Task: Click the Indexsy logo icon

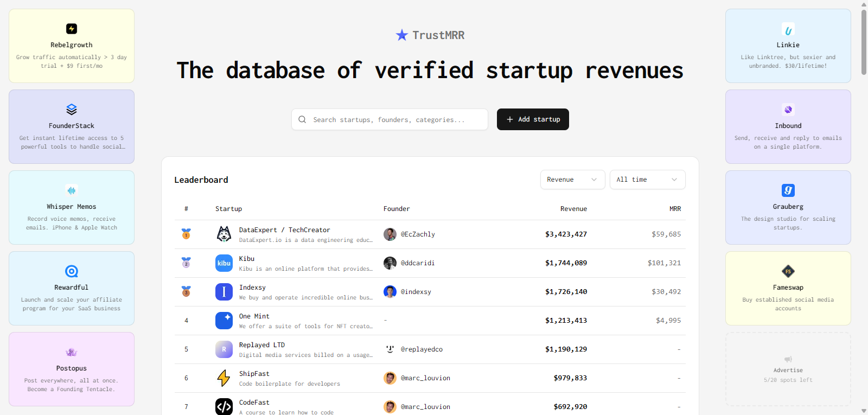Action: click(224, 292)
